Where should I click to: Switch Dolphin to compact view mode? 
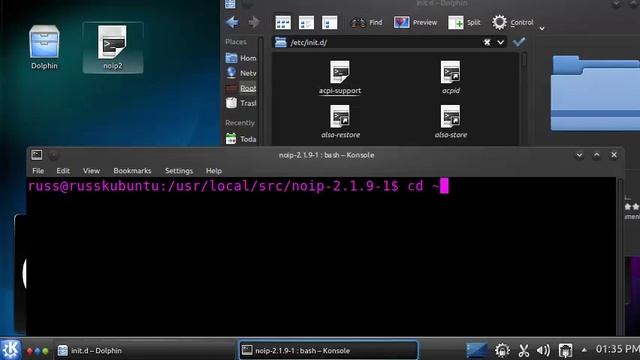(306, 22)
